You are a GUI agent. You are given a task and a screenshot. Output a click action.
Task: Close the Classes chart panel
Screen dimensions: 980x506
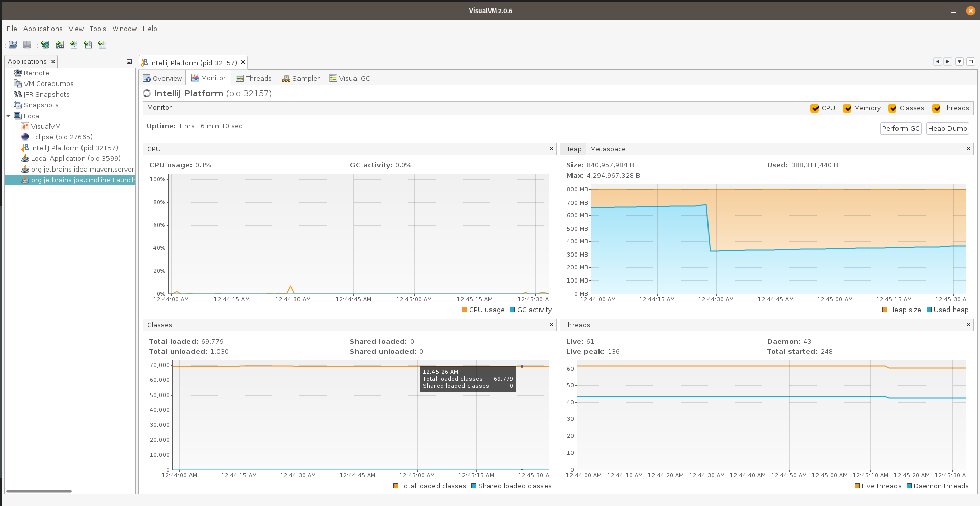click(551, 325)
